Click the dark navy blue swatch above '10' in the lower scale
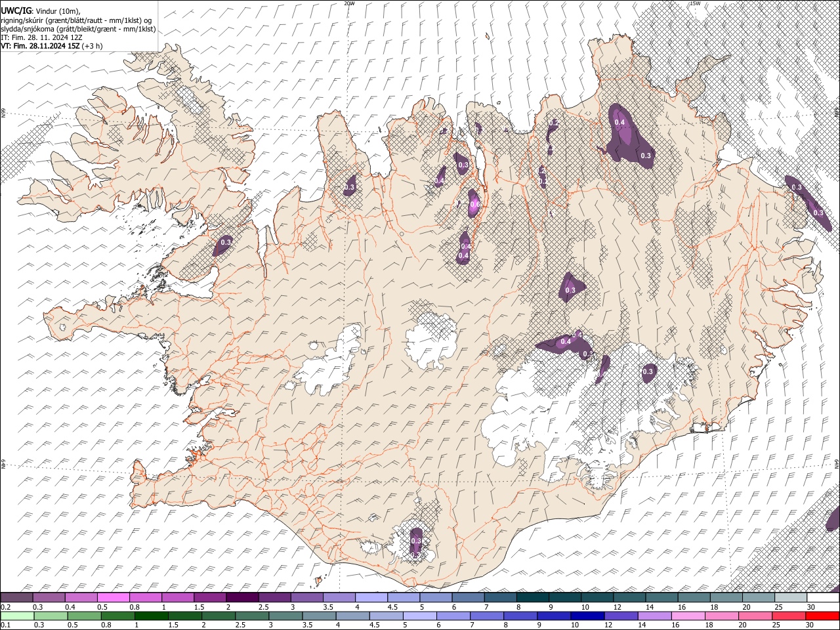Screen dimensions: 840x630 [x=586, y=616]
